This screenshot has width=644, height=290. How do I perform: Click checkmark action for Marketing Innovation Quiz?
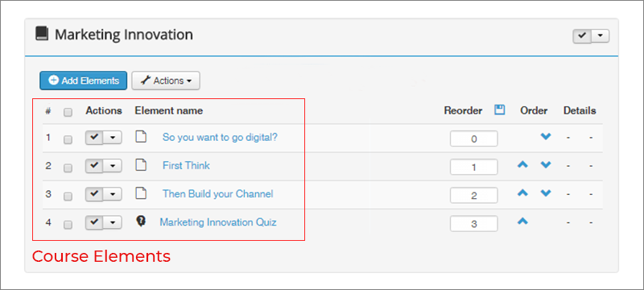tap(94, 222)
